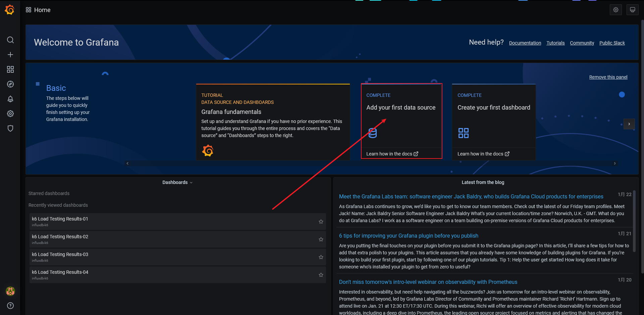Open the Search icon in sidebar
644x315 pixels.
point(10,40)
